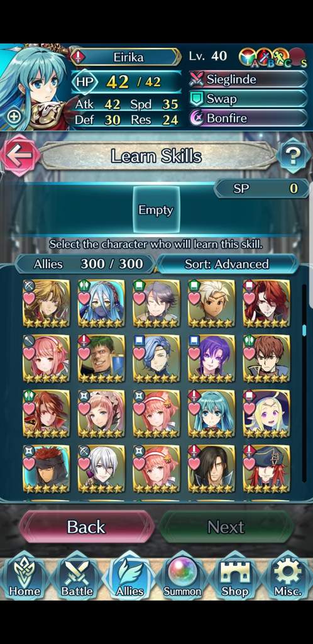Image resolution: width=313 pixels, height=644 pixels.
Task: Open help with the question mark icon
Action: click(x=294, y=155)
